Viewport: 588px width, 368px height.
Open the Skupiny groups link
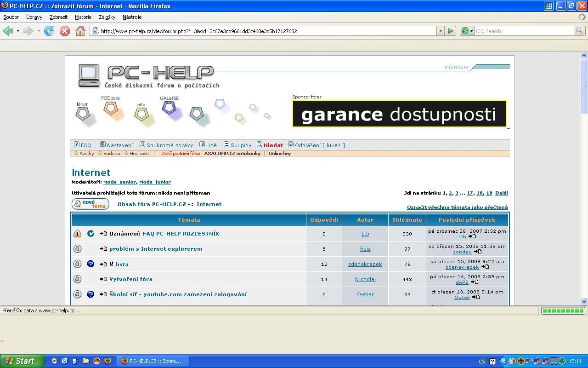pos(241,145)
